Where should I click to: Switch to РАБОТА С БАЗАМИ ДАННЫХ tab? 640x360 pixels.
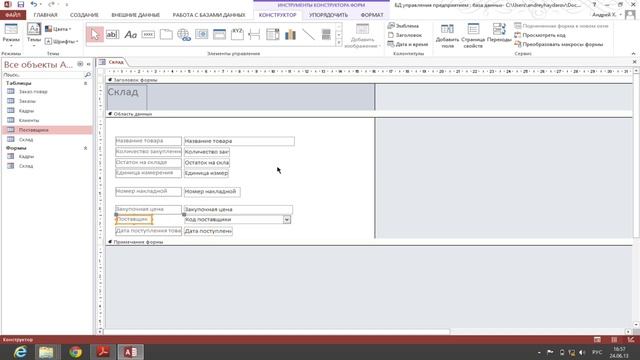(x=209, y=15)
